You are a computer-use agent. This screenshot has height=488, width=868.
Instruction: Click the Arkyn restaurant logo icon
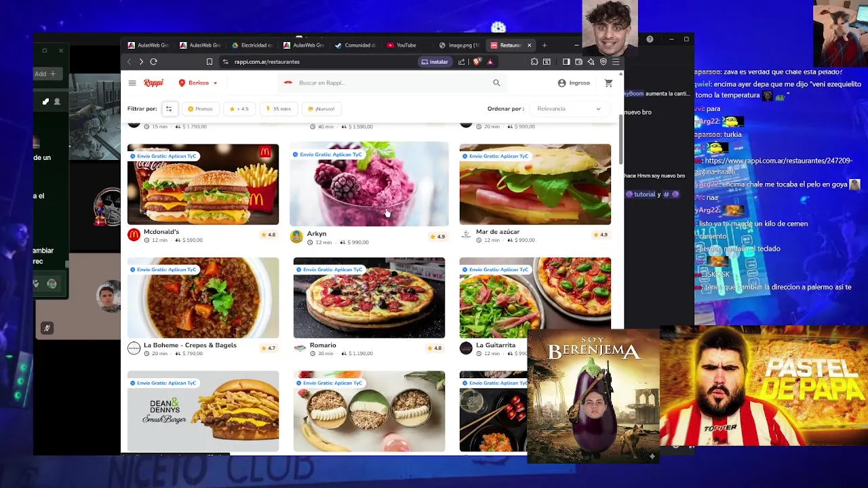click(296, 237)
